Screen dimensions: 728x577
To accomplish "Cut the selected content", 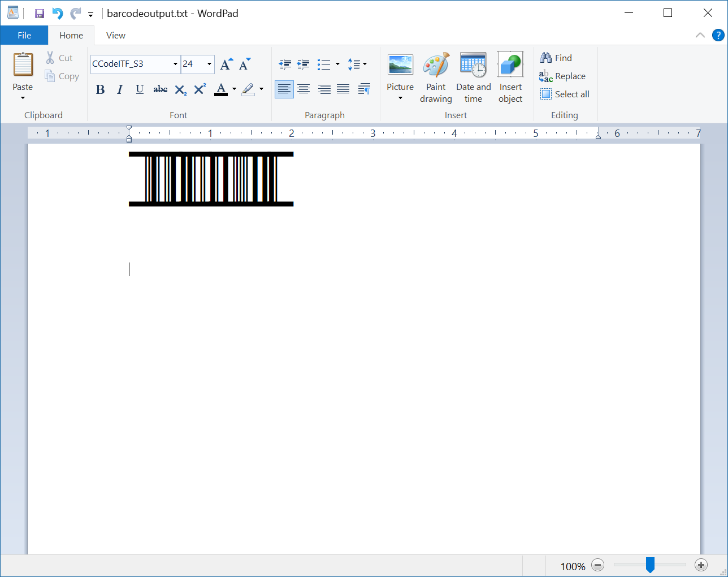I will click(x=60, y=58).
